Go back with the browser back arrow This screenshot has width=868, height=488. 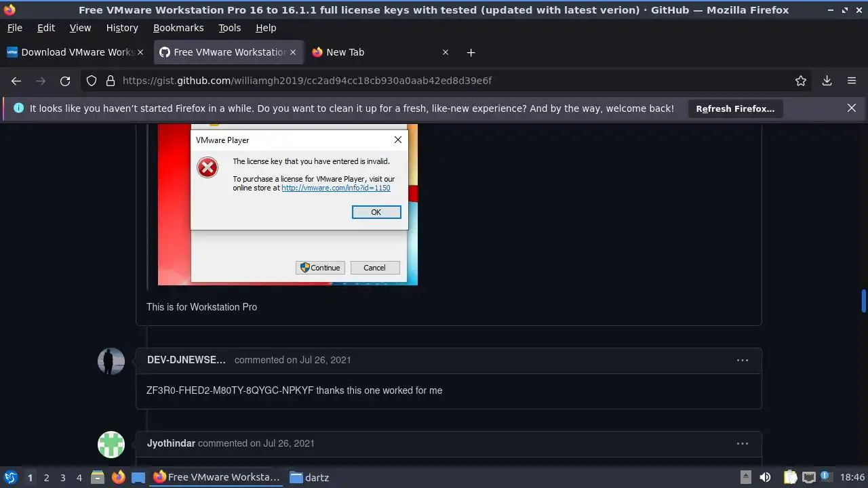coord(16,81)
